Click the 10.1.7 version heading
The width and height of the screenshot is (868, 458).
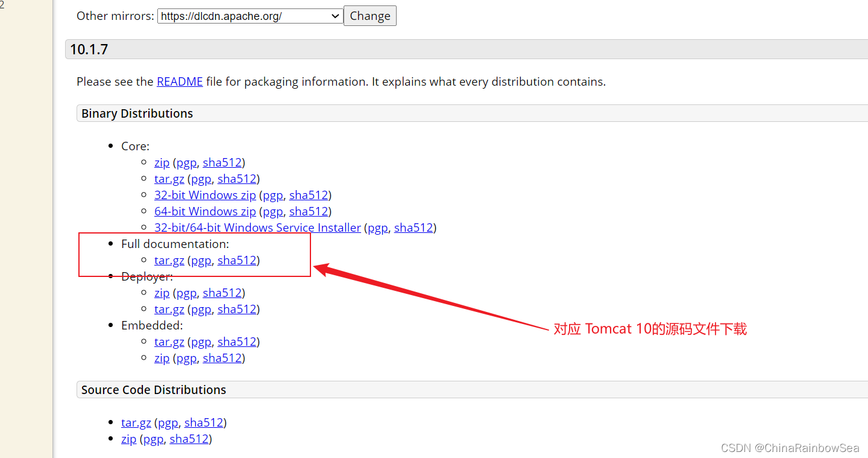coord(89,49)
